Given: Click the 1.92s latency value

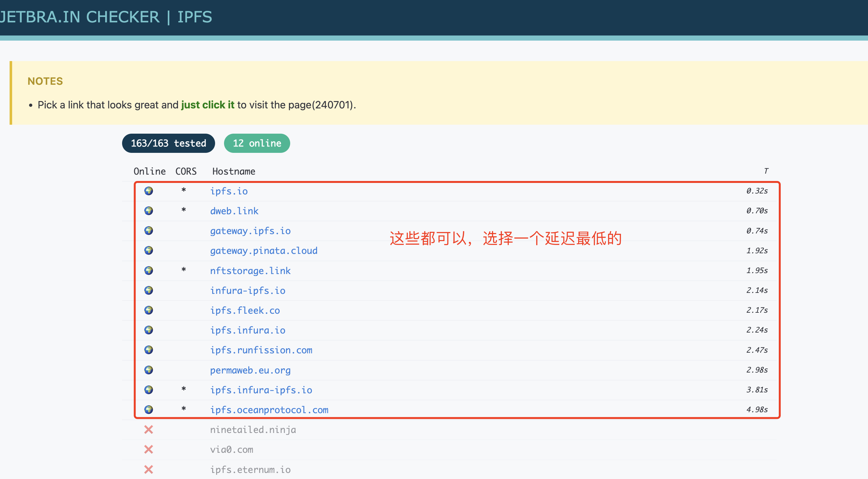Looking at the screenshot, I should click(757, 250).
